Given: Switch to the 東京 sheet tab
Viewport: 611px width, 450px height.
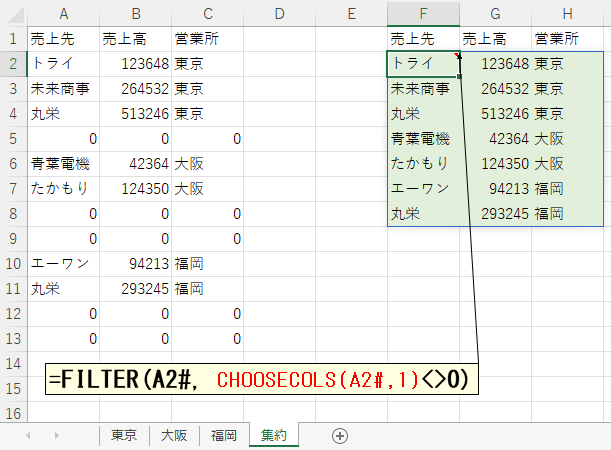Looking at the screenshot, I should (124, 435).
